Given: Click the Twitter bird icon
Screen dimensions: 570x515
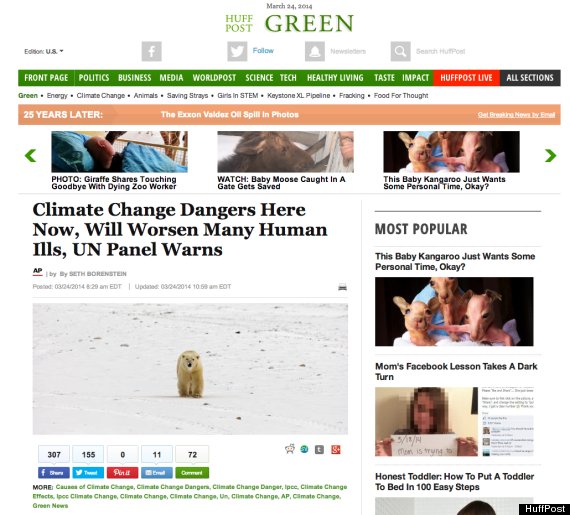Looking at the screenshot, I should (237, 51).
